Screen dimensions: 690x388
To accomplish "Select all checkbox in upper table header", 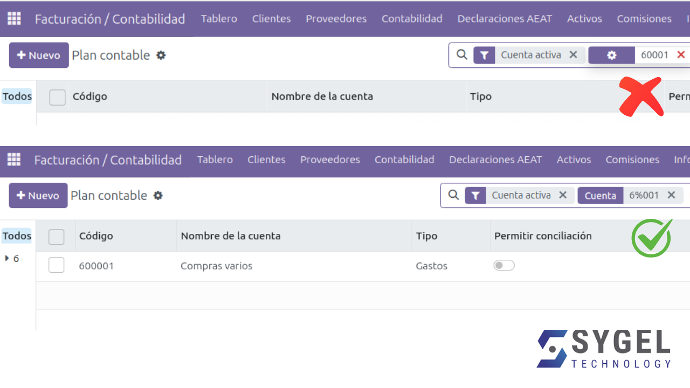I will (57, 97).
